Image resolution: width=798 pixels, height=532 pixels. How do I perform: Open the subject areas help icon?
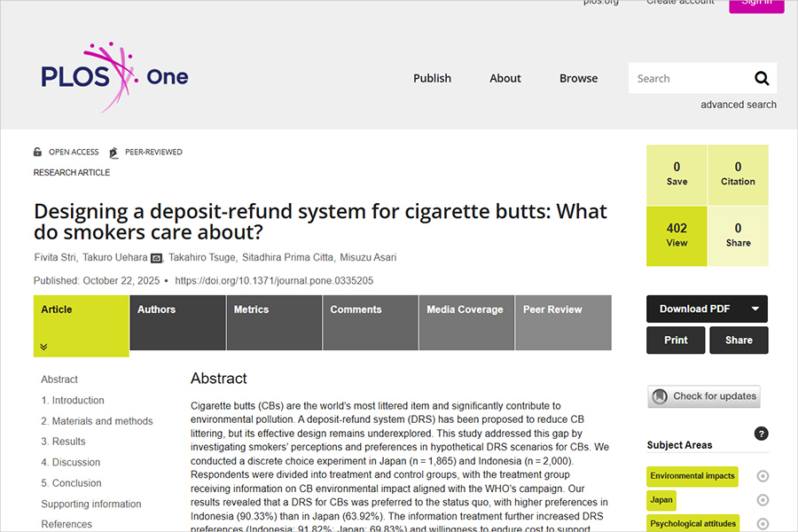click(x=761, y=434)
